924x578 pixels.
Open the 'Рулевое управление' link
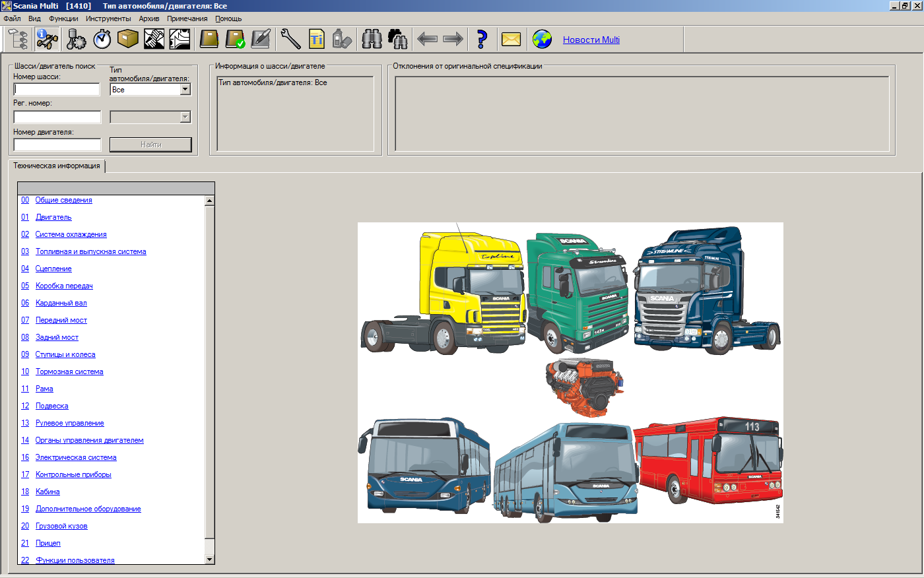[x=70, y=423]
